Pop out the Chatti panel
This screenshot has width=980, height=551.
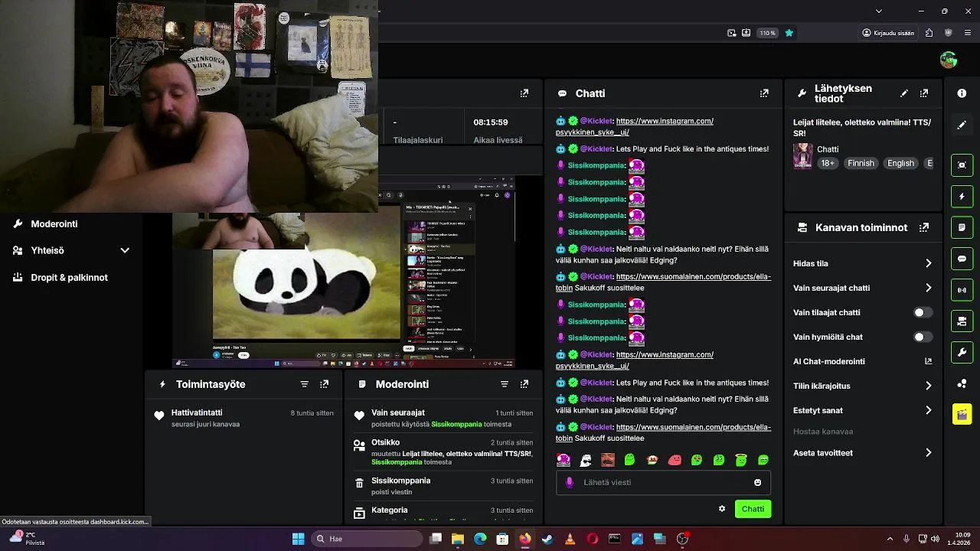(x=764, y=93)
